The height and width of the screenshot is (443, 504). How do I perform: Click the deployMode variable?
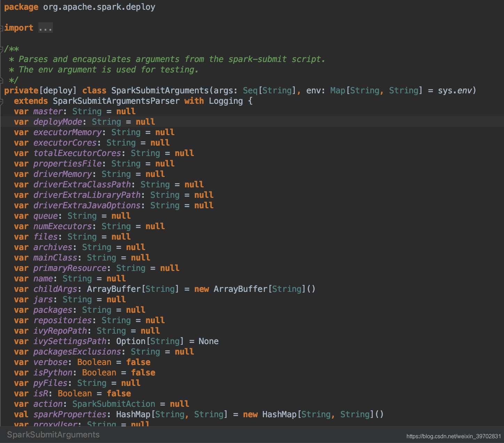pyautogui.click(x=58, y=122)
